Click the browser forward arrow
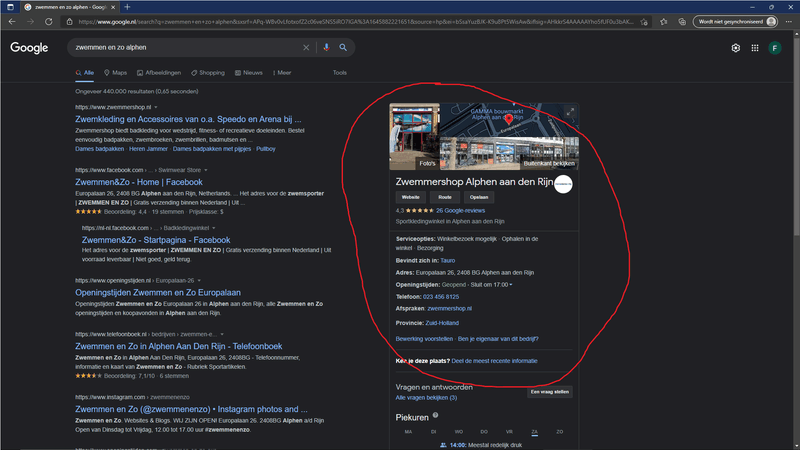This screenshot has height=450, width=800. click(30, 21)
